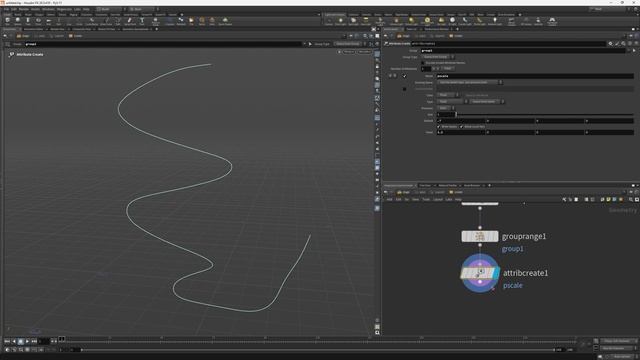Add a Portal Light from the shelf
Viewport: 640px width, 360px height.
point(480,21)
